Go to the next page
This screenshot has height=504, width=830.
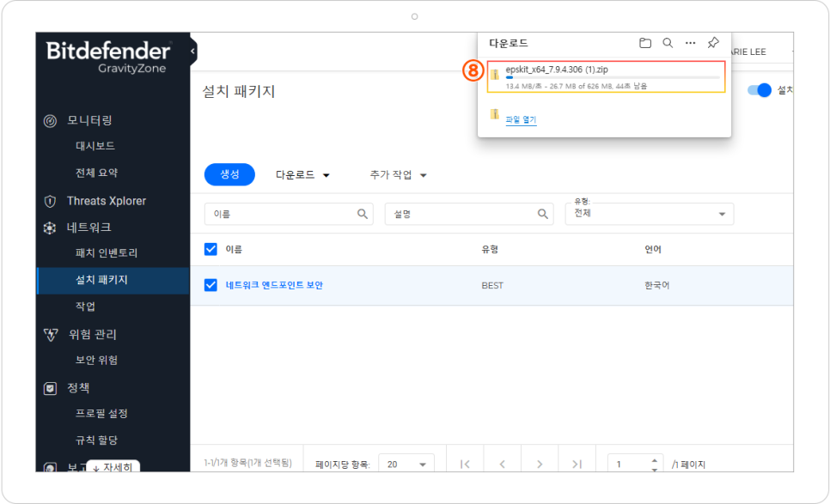(540, 464)
